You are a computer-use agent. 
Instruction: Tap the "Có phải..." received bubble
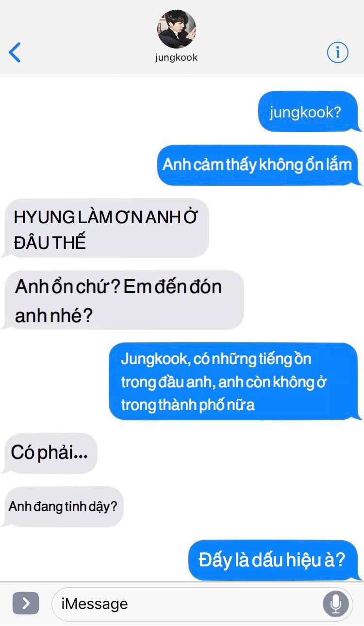(x=50, y=453)
